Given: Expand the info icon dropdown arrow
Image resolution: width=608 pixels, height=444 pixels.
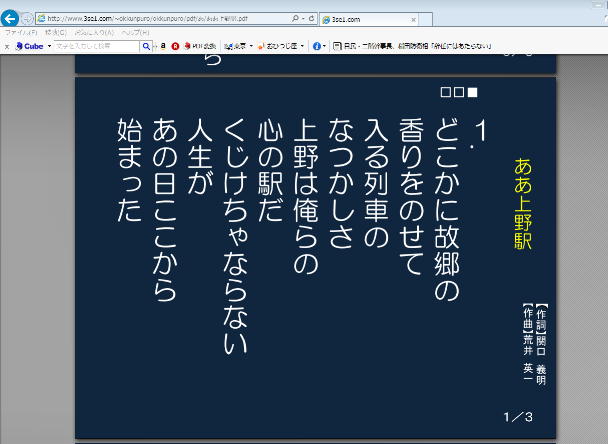Looking at the screenshot, I should tap(324, 46).
